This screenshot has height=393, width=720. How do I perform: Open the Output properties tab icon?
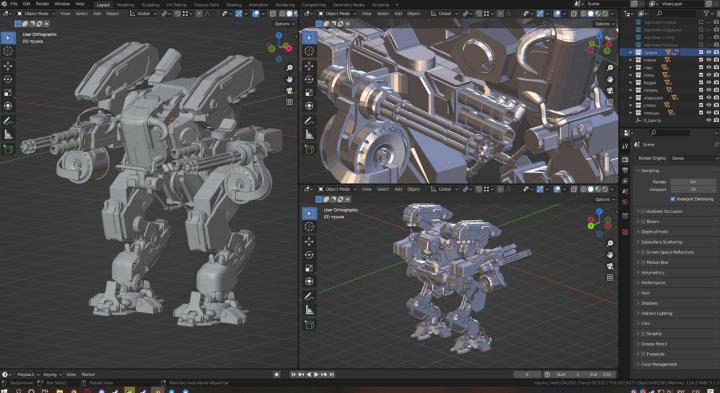pos(625,170)
